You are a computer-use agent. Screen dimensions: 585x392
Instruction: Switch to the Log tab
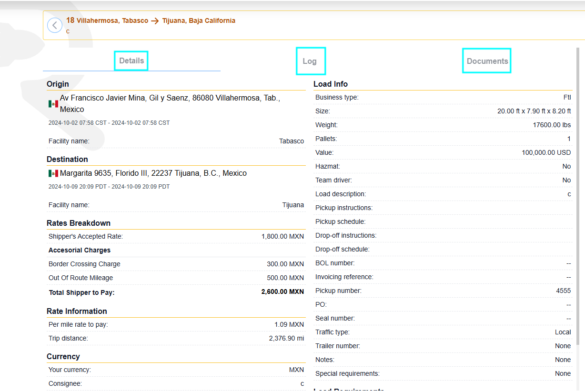pyautogui.click(x=311, y=61)
